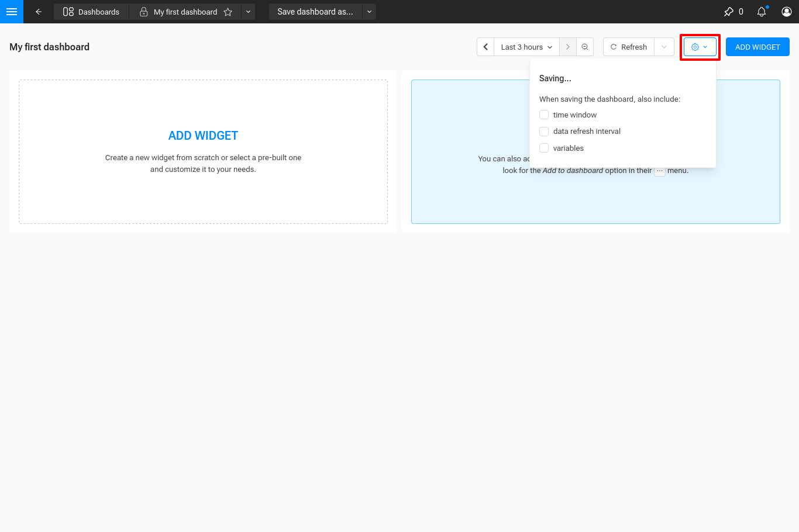Open the Last 3 hours time selector
Screen dimensions: 799x532
coord(525,47)
